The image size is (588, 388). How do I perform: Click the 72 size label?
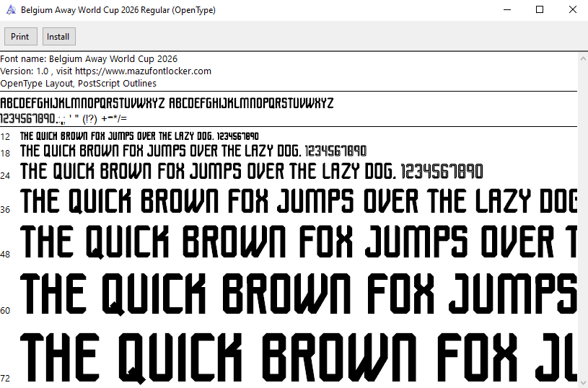click(x=6, y=378)
